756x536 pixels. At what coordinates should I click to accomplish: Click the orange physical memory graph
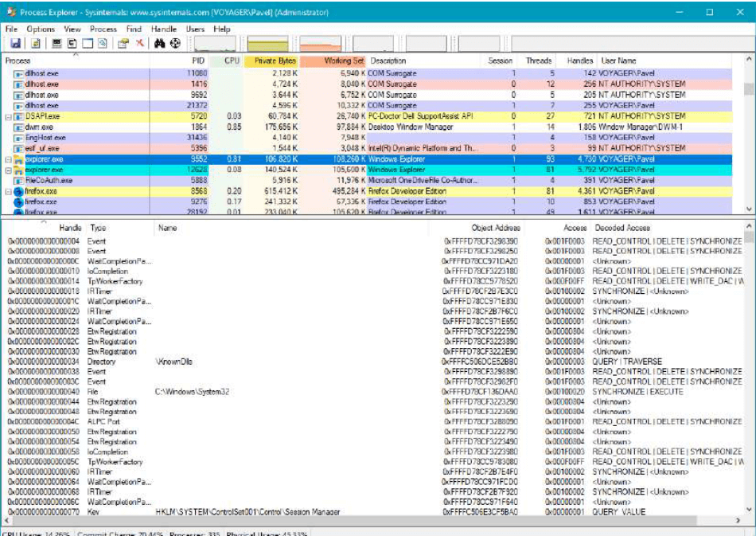pyautogui.click(x=320, y=44)
